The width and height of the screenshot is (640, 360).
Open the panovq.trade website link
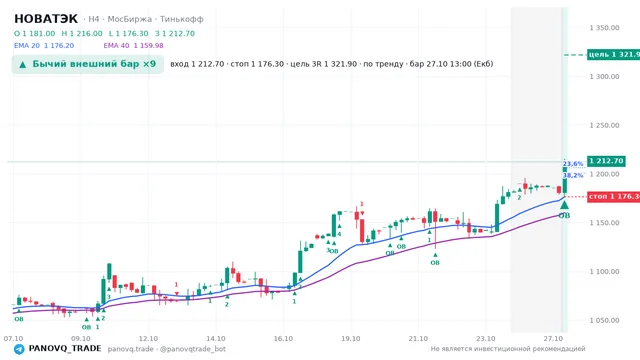131,349
